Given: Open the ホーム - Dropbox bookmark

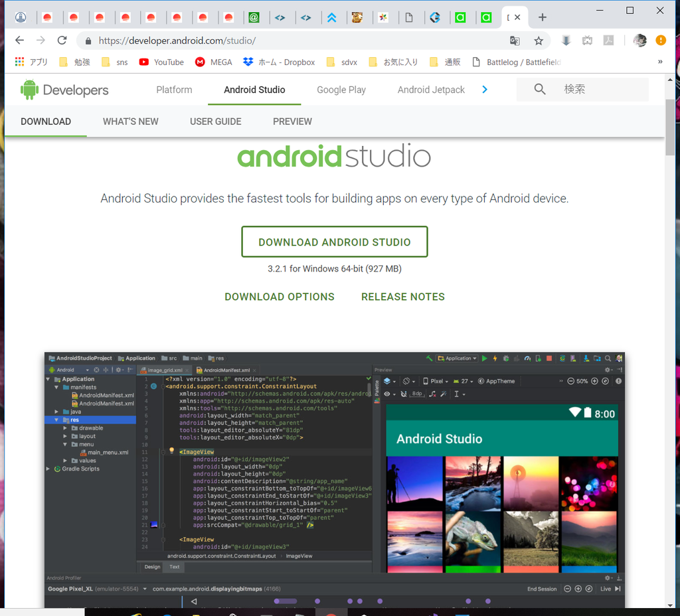Looking at the screenshot, I should click(x=279, y=62).
